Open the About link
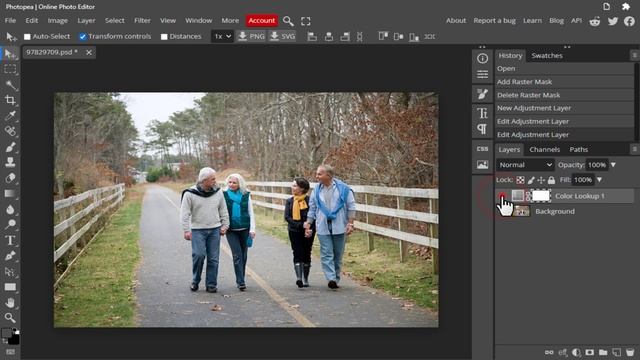 point(456,20)
